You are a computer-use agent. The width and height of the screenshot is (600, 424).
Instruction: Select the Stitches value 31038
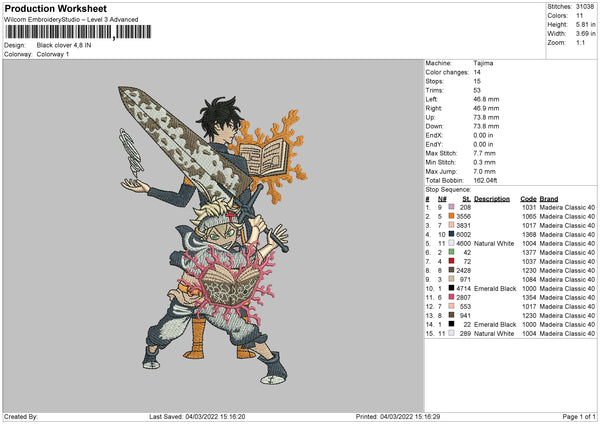585,7
